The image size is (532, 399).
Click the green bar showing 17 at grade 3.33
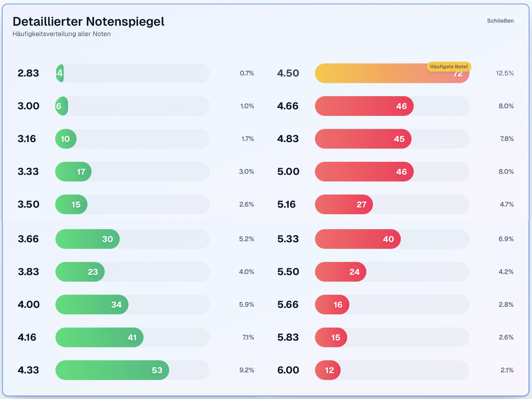(x=73, y=172)
